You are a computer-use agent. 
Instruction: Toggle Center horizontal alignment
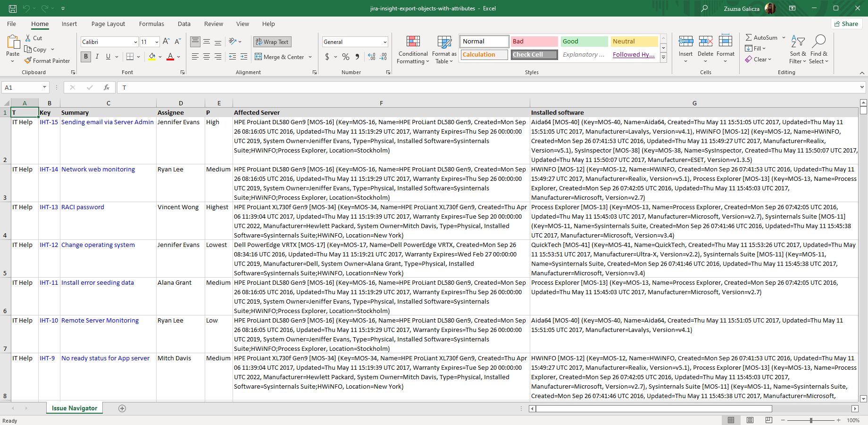(207, 57)
